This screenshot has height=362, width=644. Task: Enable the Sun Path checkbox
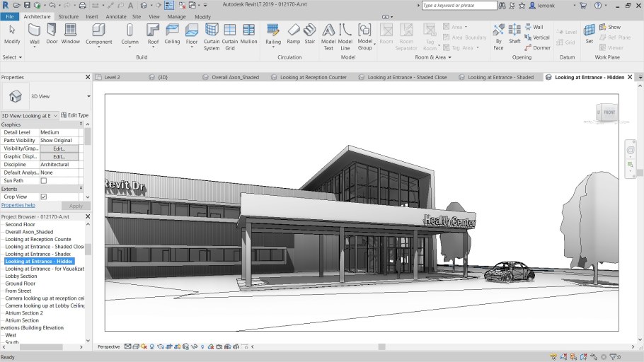(44, 180)
